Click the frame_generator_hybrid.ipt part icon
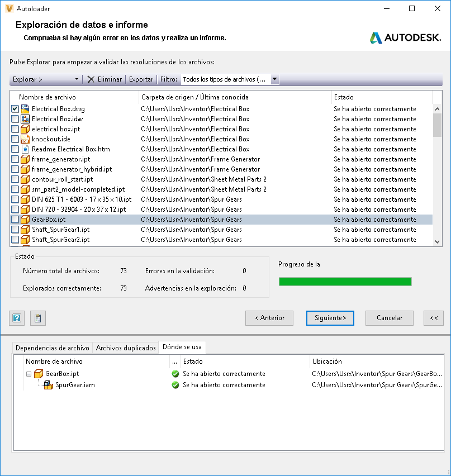This screenshot has height=476, width=451. 25,169
